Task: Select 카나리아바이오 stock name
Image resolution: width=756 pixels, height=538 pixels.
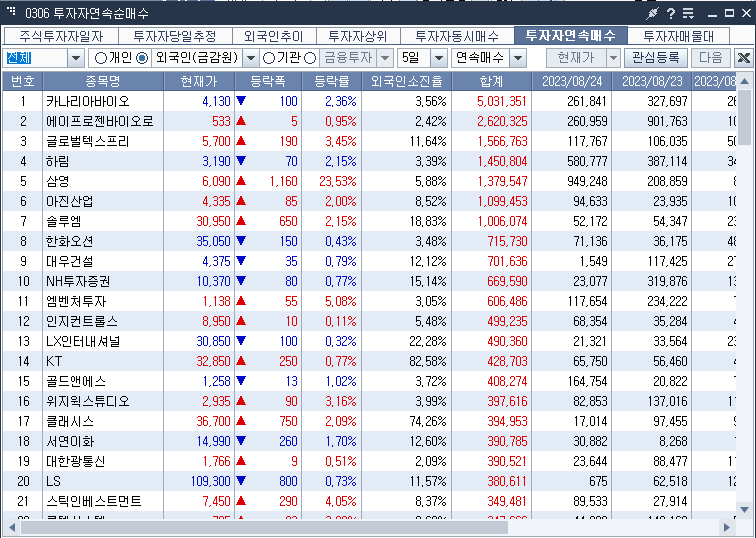Action: click(88, 101)
